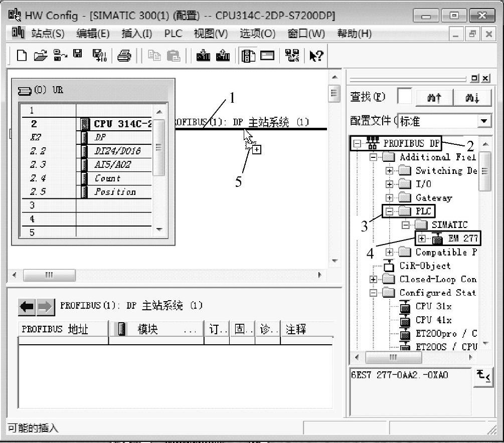The width and height of the screenshot is (504, 443).
Task: Click the PROFIBUS 地址 column header
Action: tap(63, 329)
